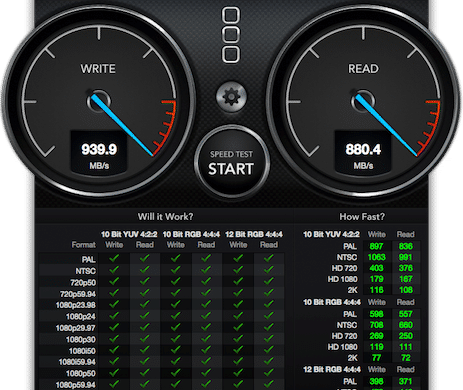Image resolution: width=463 pixels, height=390 pixels.
Task: Select the 1080p24 format row label
Action: pos(81,317)
